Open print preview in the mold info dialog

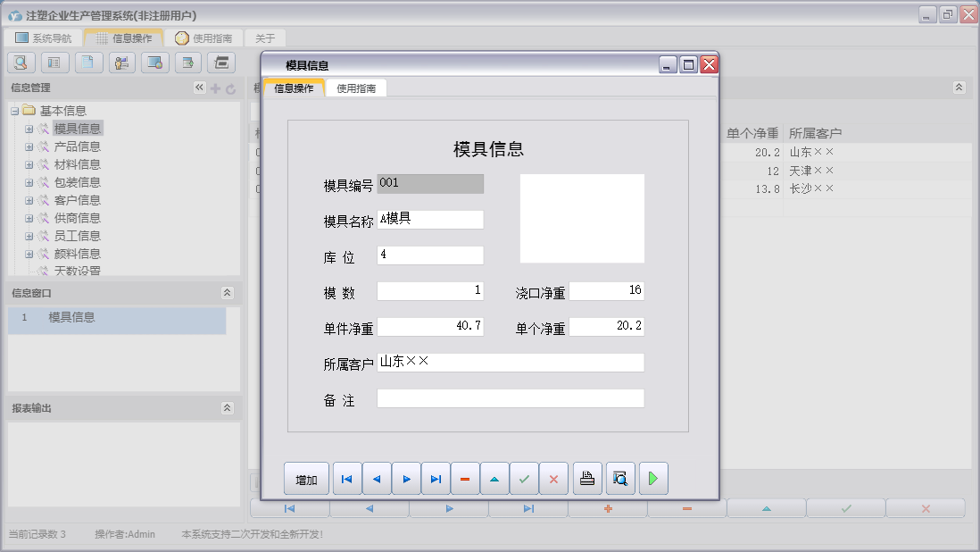619,478
